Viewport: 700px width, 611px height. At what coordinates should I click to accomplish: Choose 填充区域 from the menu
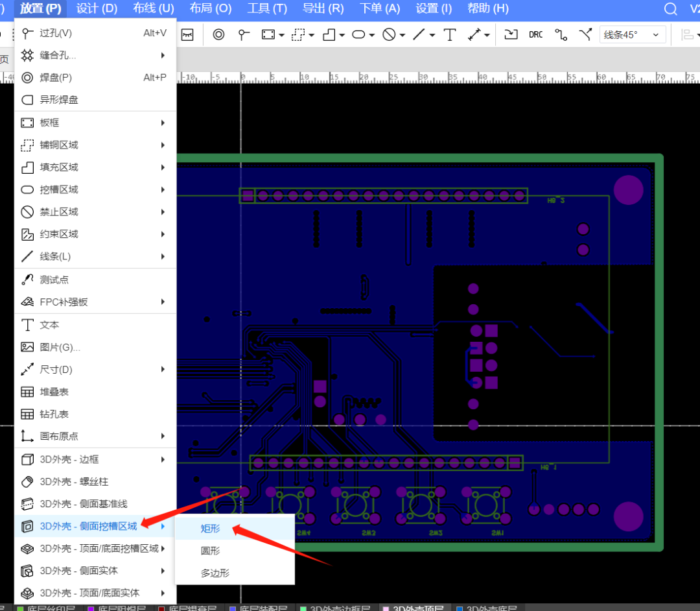95,167
